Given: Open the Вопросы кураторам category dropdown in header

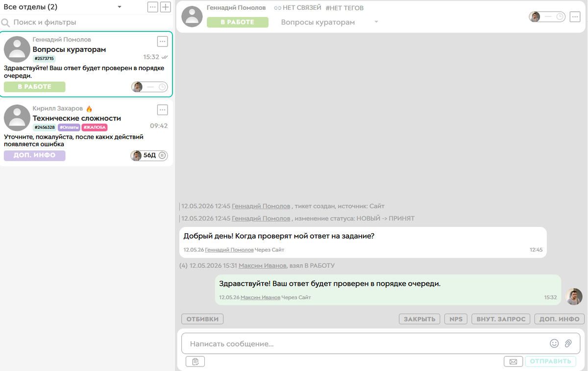Looking at the screenshot, I should pyautogui.click(x=376, y=22).
